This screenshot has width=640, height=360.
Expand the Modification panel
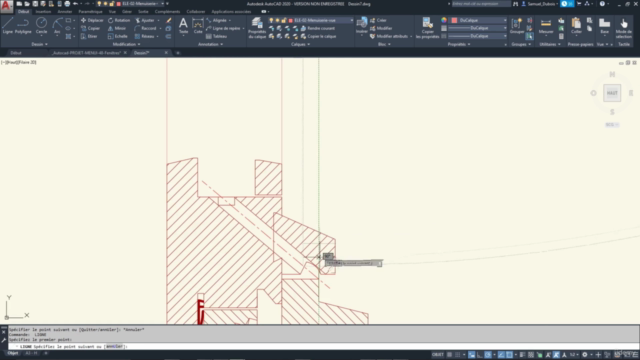(x=126, y=44)
